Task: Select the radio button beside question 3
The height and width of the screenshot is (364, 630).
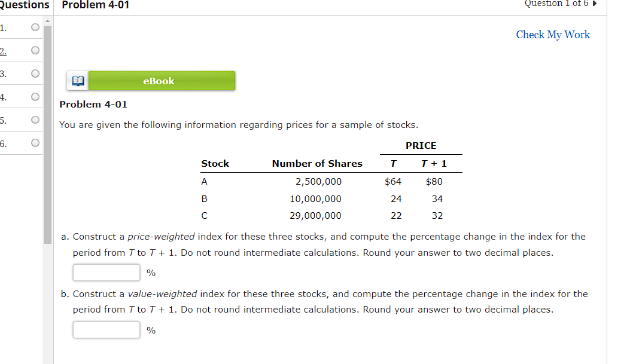Action: pos(35,73)
